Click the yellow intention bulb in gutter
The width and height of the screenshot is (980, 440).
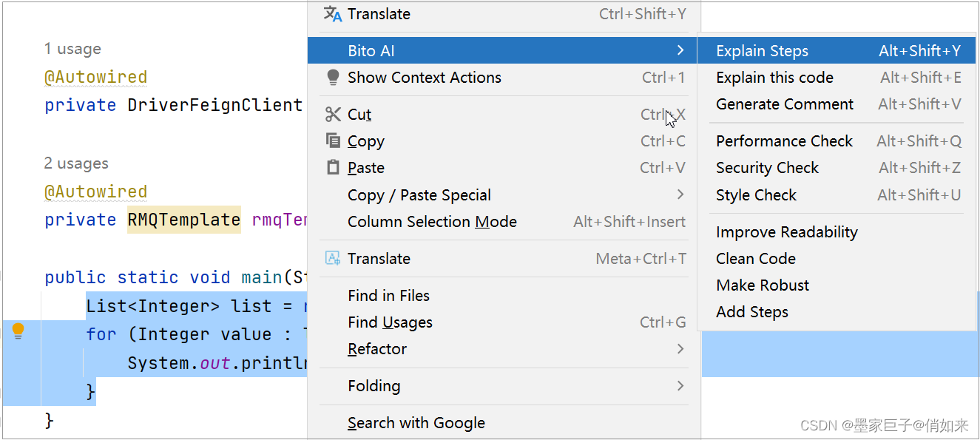point(18,331)
